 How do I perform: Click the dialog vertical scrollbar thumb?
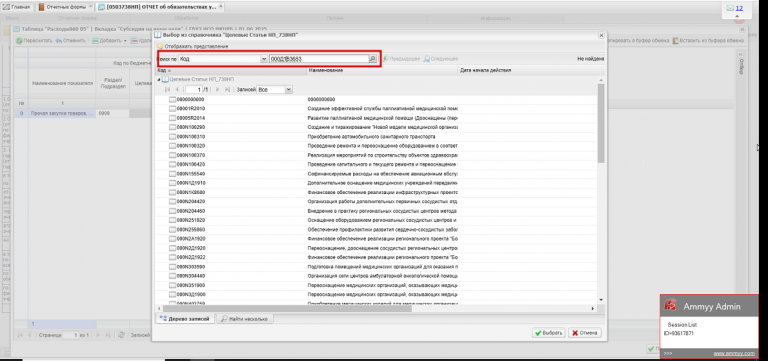(x=601, y=122)
